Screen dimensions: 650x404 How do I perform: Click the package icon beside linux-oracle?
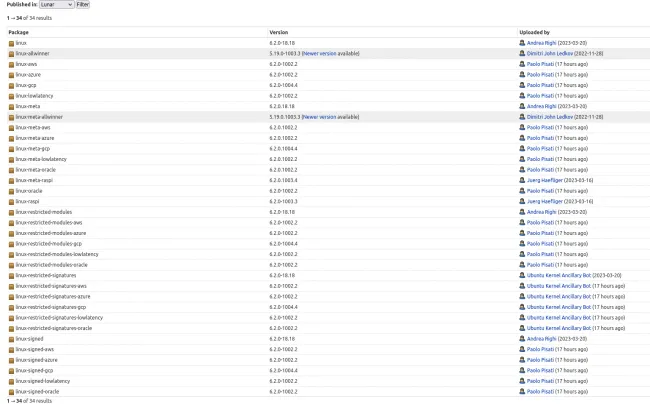click(12, 191)
